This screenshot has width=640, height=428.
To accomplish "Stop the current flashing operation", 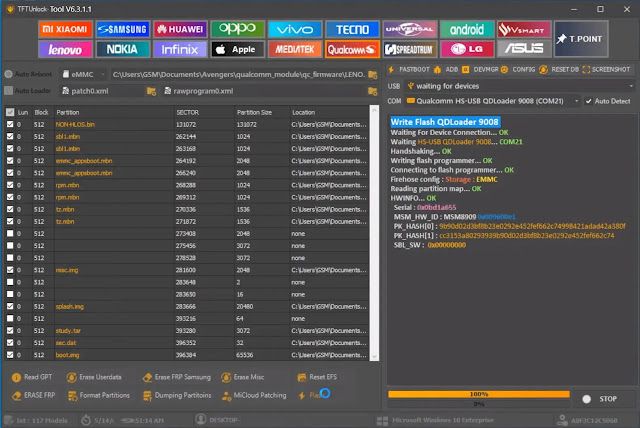I will coord(600,399).
